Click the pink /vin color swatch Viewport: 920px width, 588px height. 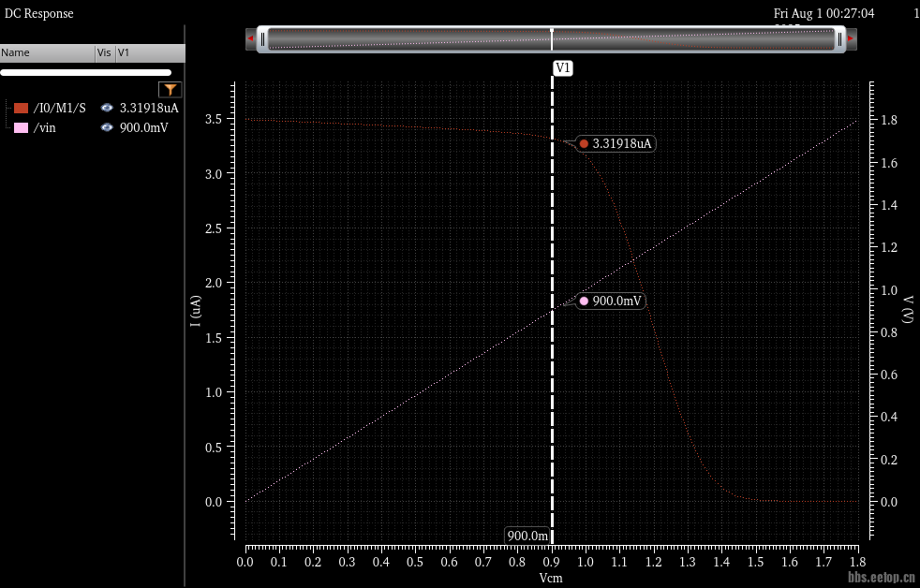pyautogui.click(x=22, y=127)
